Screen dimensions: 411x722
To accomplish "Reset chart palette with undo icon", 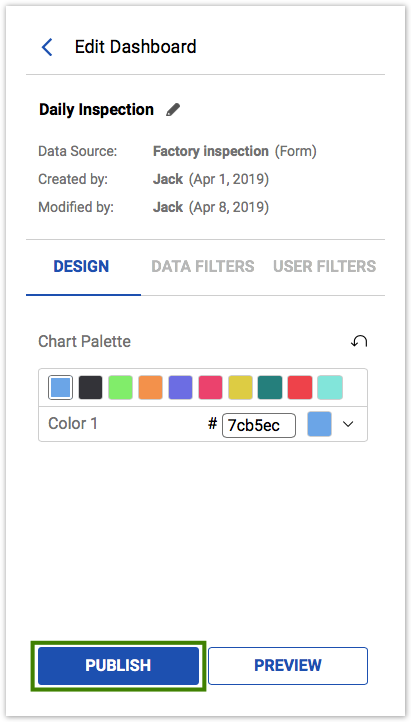I will coord(359,341).
